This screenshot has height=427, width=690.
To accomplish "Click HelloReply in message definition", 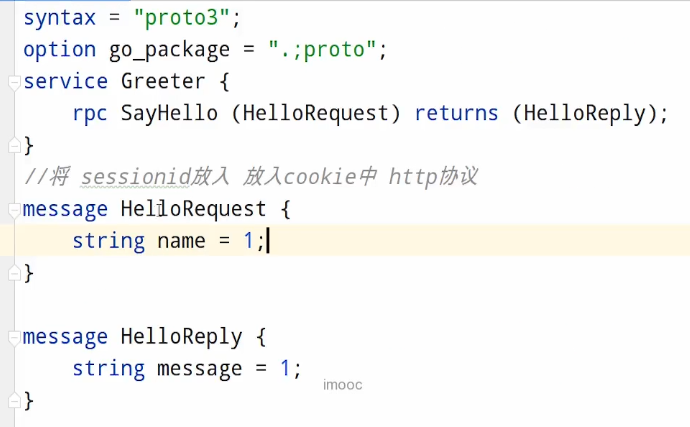I will click(181, 337).
